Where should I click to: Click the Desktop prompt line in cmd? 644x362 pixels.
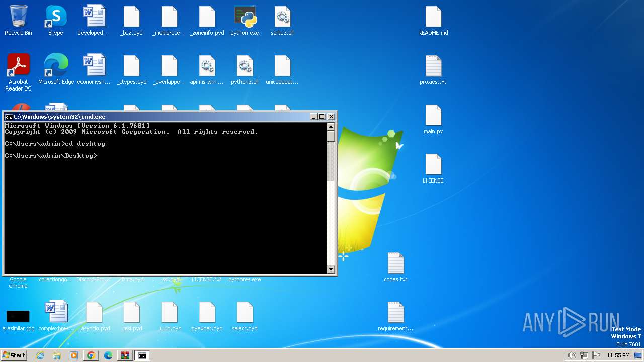tap(51, 156)
